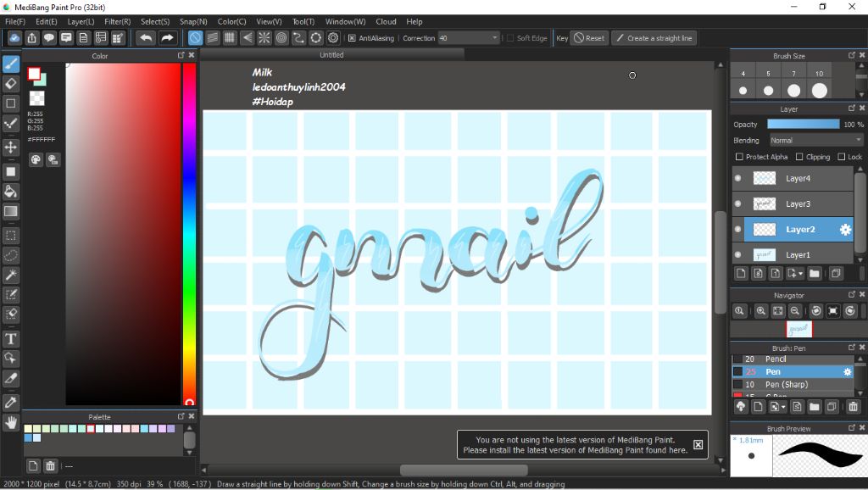Screen dimensions: 868x490
Task: Delete brush with trash icon in Brush panel
Action: click(x=853, y=407)
